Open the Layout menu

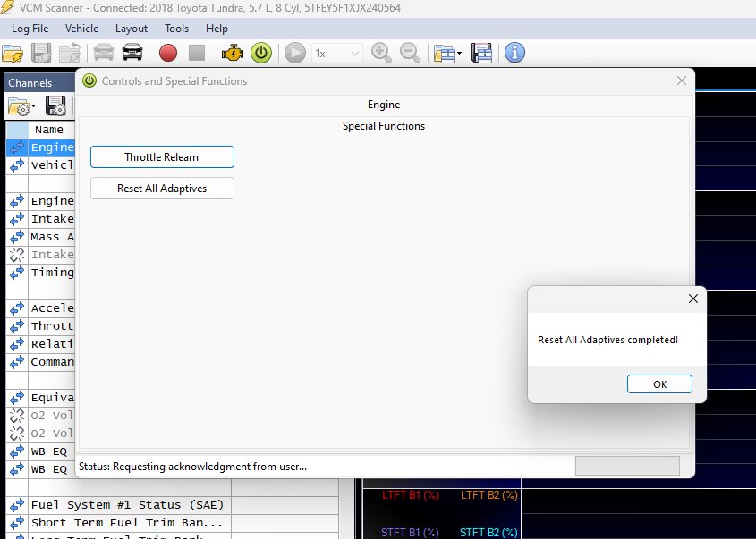(x=132, y=29)
